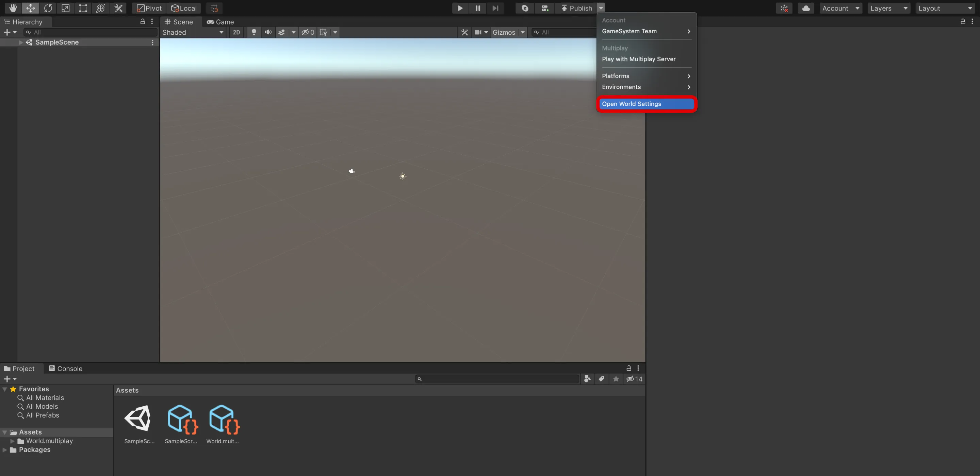This screenshot has width=980, height=476.
Task: Toggle 2D scene view mode
Action: (x=236, y=32)
